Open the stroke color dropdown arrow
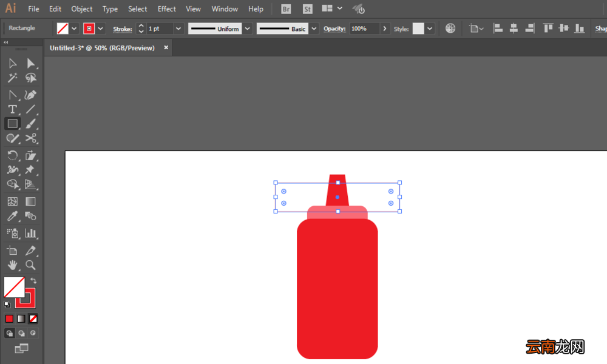 pyautogui.click(x=100, y=29)
